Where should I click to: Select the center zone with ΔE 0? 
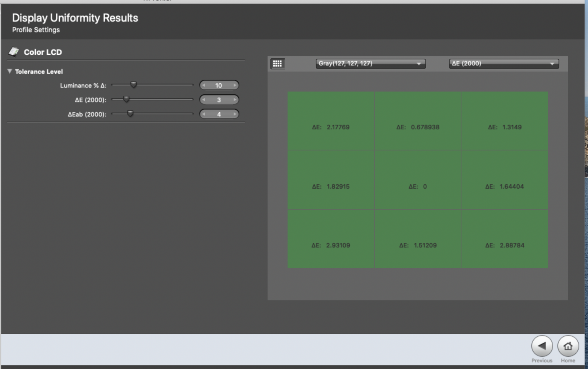[417, 180]
